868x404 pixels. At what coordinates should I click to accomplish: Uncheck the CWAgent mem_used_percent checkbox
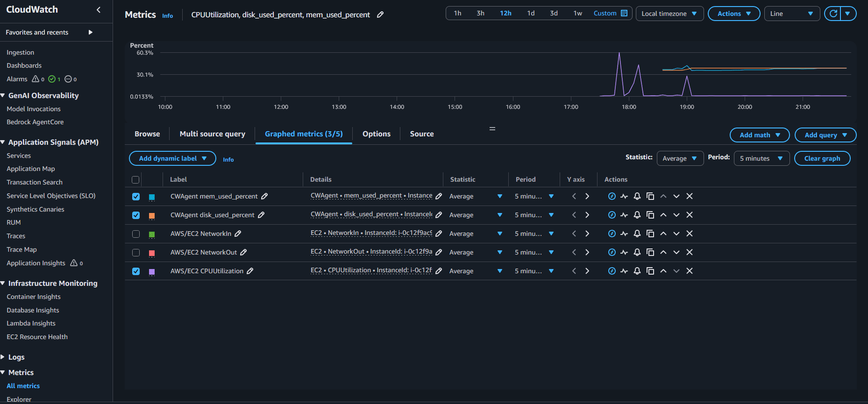pos(136,197)
